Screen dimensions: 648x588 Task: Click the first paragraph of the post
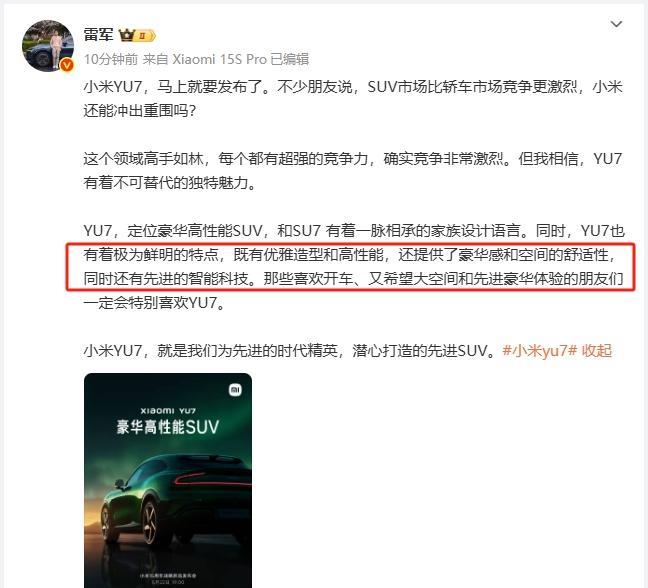(353, 99)
